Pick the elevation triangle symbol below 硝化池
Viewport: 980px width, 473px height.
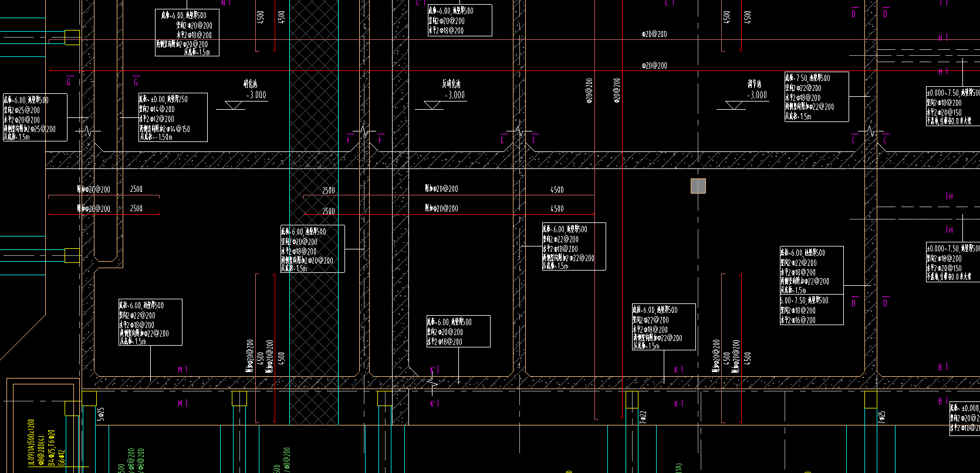click(x=235, y=106)
